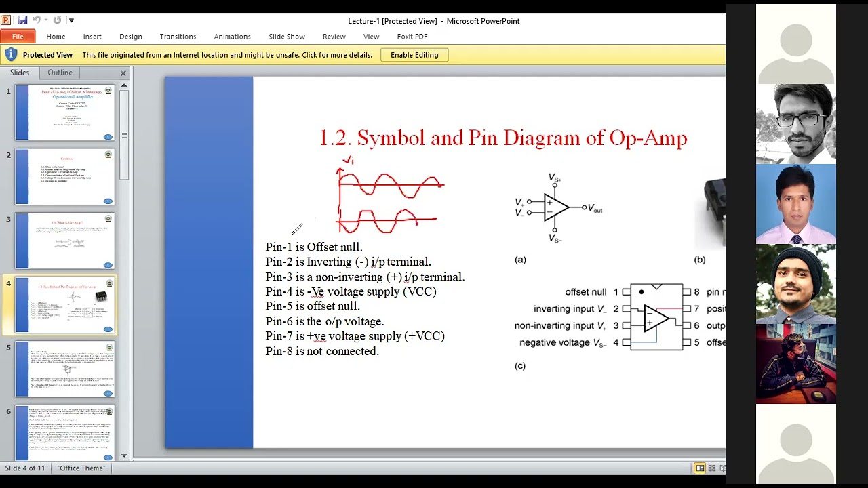Click the op-amp symbol diagram (a)
The image size is (868, 488).
(x=558, y=208)
